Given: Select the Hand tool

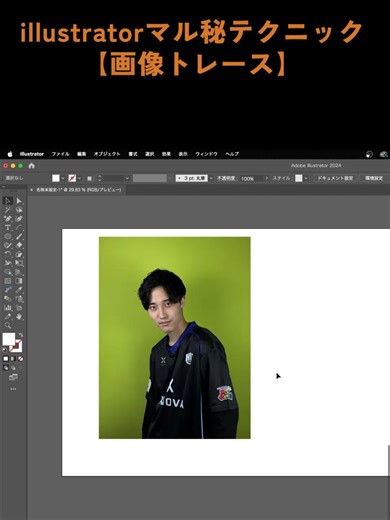Looking at the screenshot, I should pyautogui.click(x=19, y=317).
